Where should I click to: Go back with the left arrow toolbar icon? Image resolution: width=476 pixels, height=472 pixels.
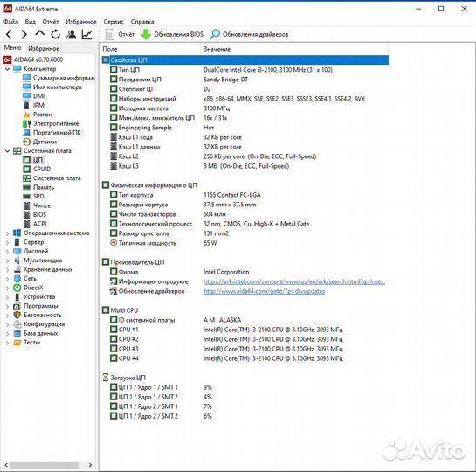pyautogui.click(x=9, y=34)
